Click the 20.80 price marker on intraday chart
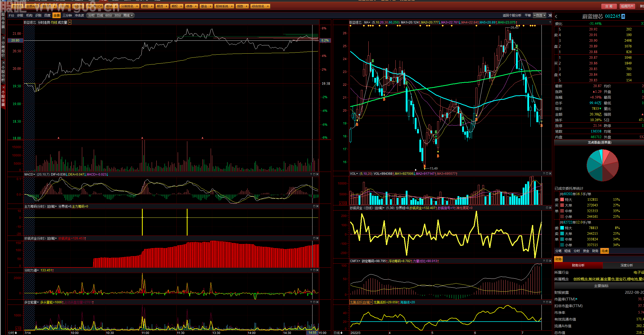Image resolution: width=644 pixels, height=335 pixels. [x=15, y=40]
